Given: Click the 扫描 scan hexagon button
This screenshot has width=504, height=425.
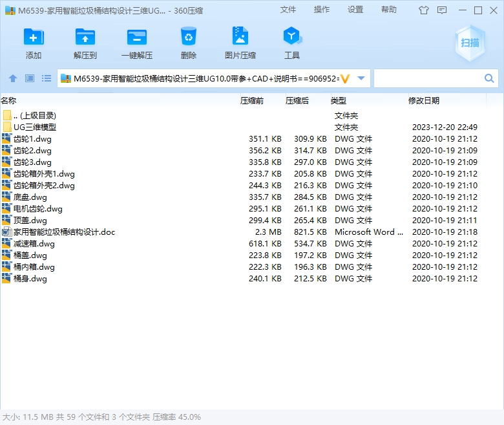Looking at the screenshot, I should (470, 43).
